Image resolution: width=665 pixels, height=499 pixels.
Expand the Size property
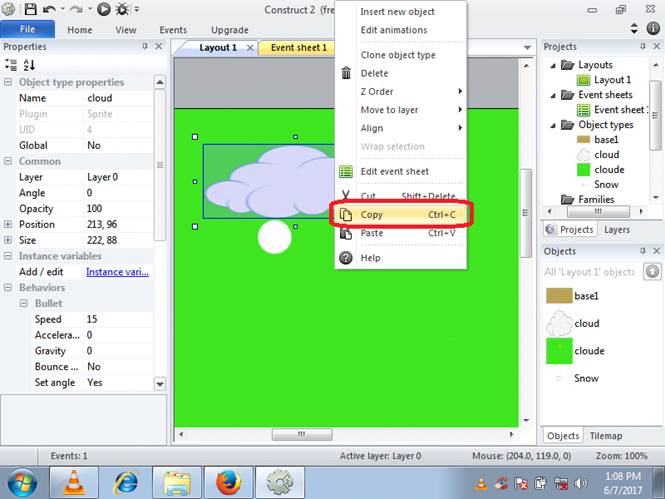8,240
